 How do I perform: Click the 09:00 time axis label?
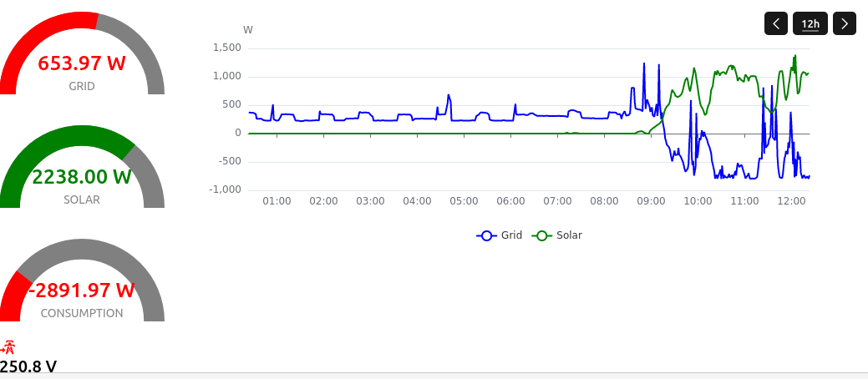coord(651,201)
